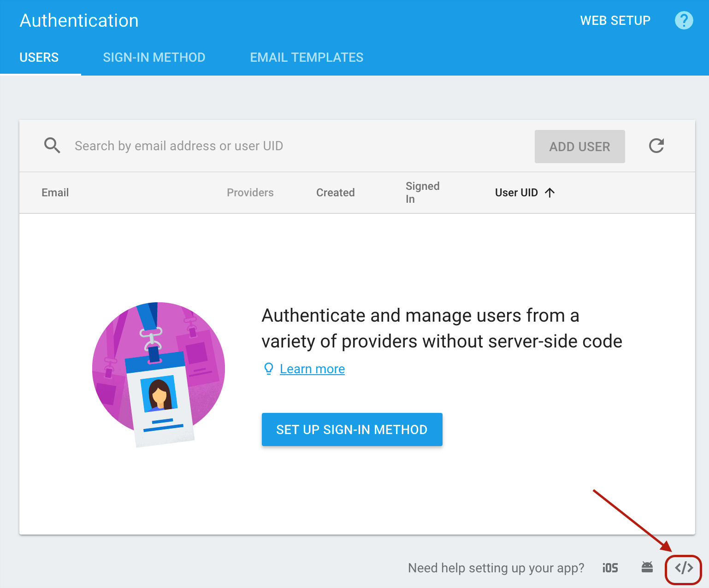Viewport: 709px width, 588px height.
Task: Click WEB SETUP in the header
Action: pos(615,20)
